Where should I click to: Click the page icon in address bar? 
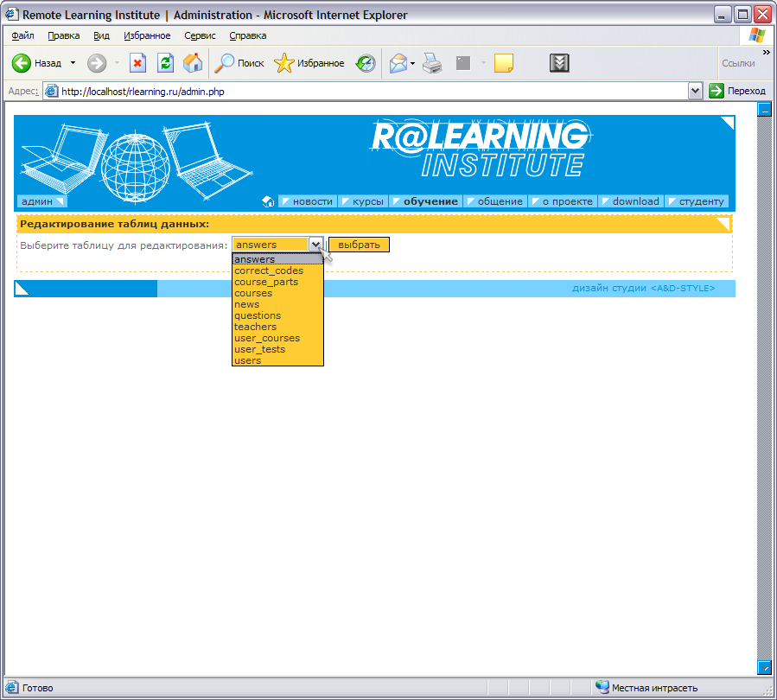click(51, 91)
